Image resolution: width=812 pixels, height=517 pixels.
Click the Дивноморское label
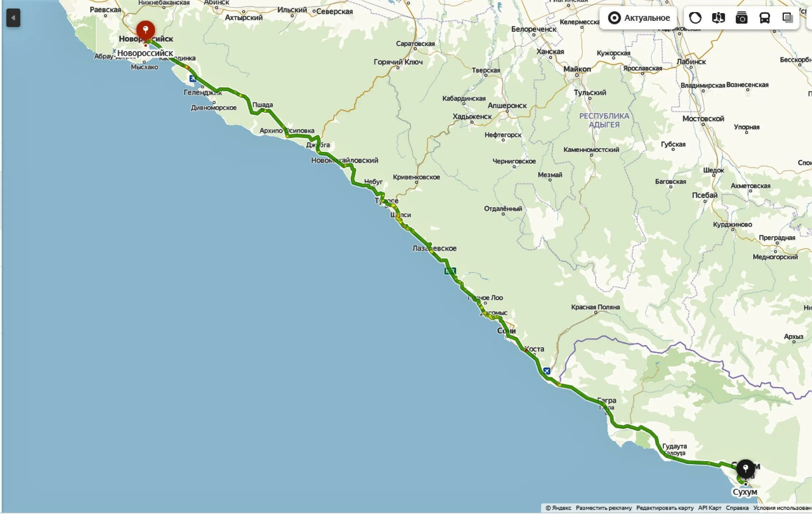[214, 108]
